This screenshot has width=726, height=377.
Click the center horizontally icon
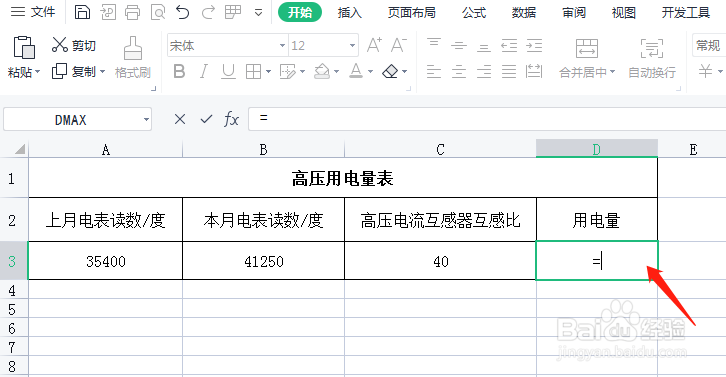pyautogui.click(x=459, y=72)
